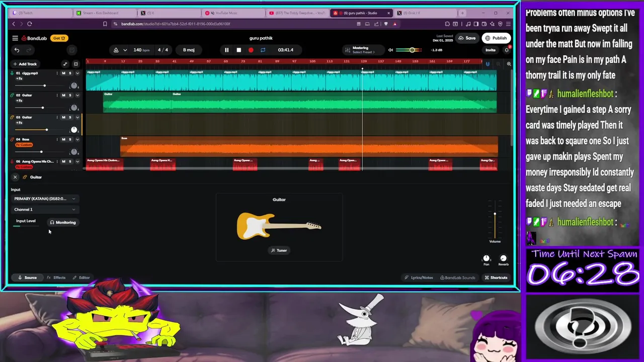Image resolution: width=644 pixels, height=362 pixels.
Task: Toggle snap to grid magnet
Action: 487,64
